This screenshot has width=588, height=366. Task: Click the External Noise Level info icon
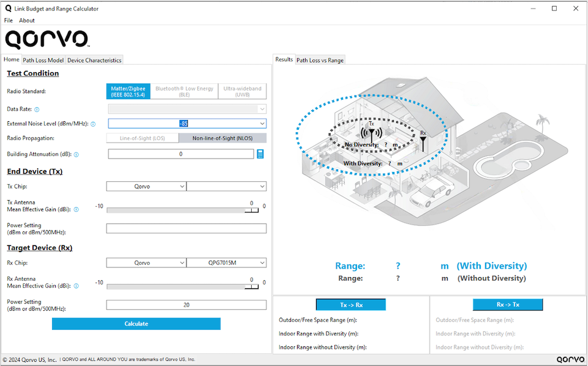[x=93, y=124]
